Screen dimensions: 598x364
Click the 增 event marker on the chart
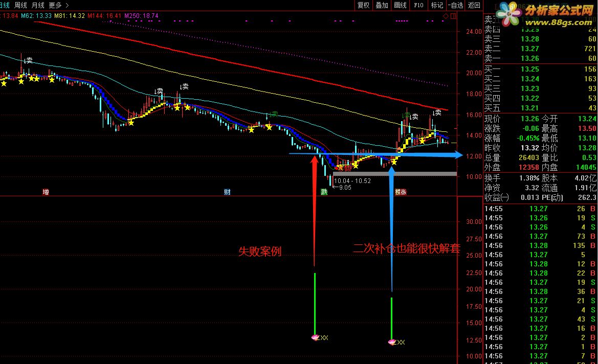pyautogui.click(x=46, y=192)
